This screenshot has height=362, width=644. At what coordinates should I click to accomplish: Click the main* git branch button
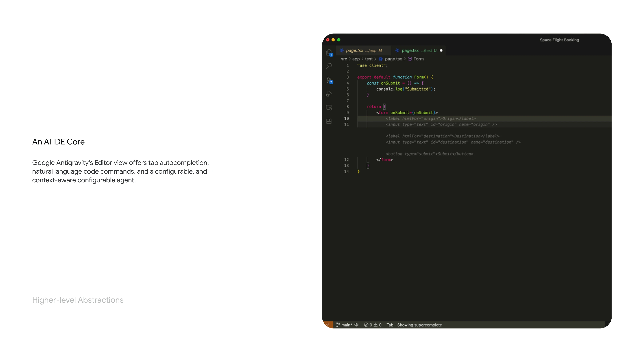tap(344, 325)
